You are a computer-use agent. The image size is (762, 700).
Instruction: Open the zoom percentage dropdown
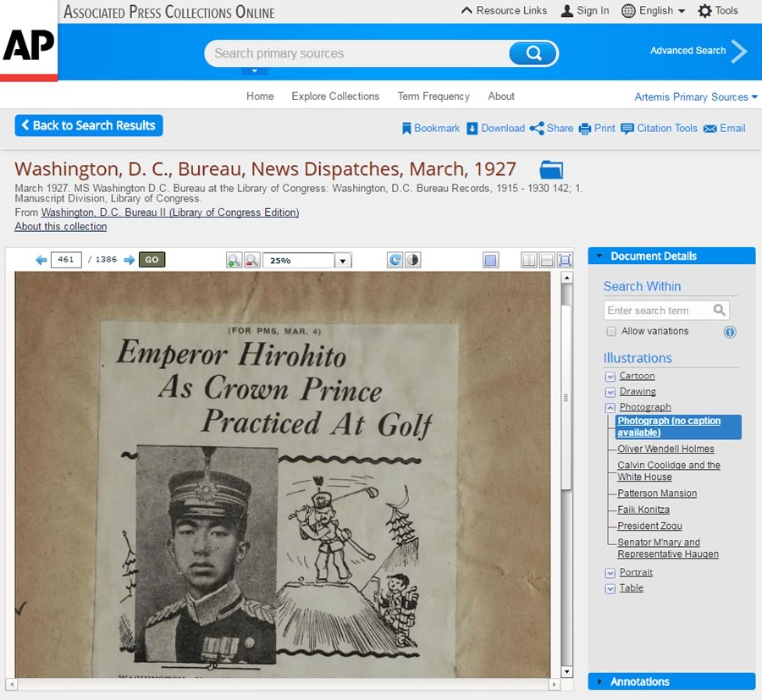[343, 261]
